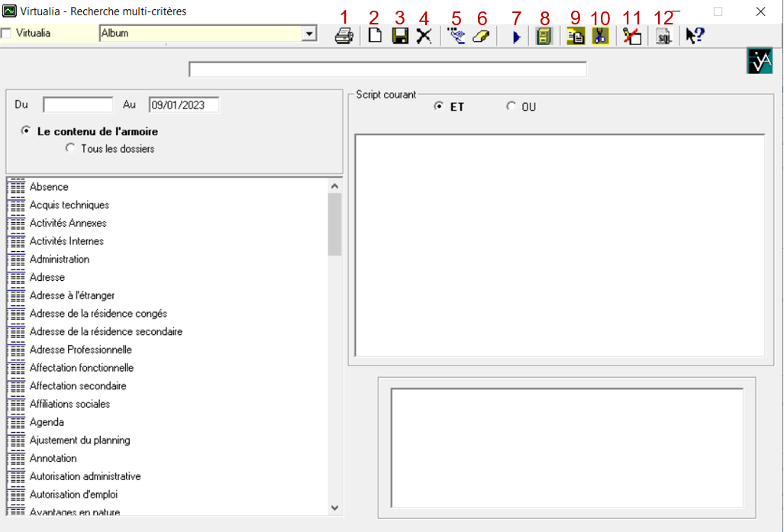The height and width of the screenshot is (532, 784).
Task: Select the 'Tous les dossiers' radio option
Action: pyautogui.click(x=71, y=149)
